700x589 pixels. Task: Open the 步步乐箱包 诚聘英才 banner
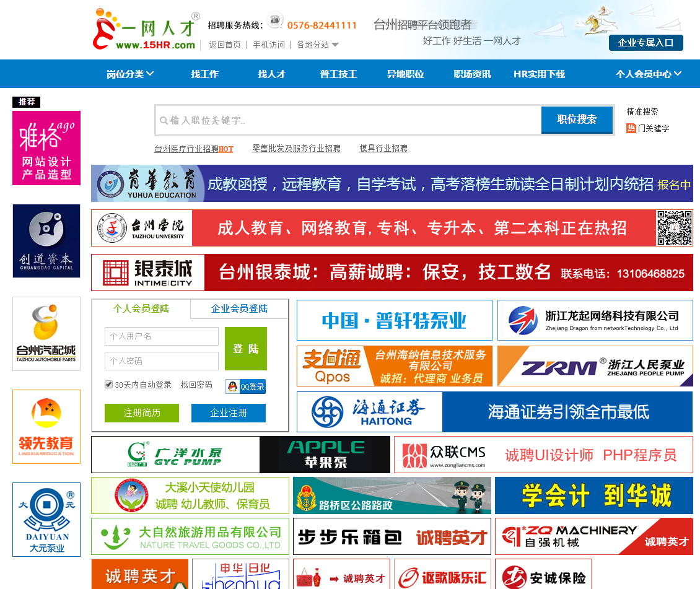[392, 536]
